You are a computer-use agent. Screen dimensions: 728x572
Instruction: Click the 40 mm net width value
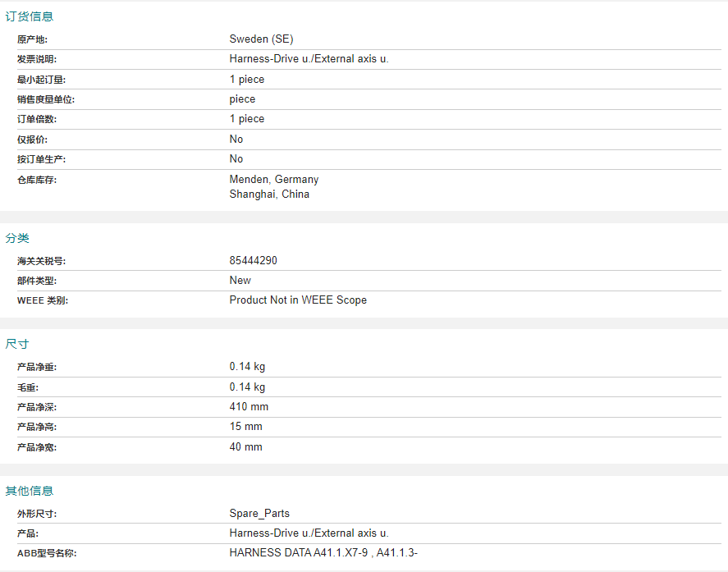click(x=245, y=447)
